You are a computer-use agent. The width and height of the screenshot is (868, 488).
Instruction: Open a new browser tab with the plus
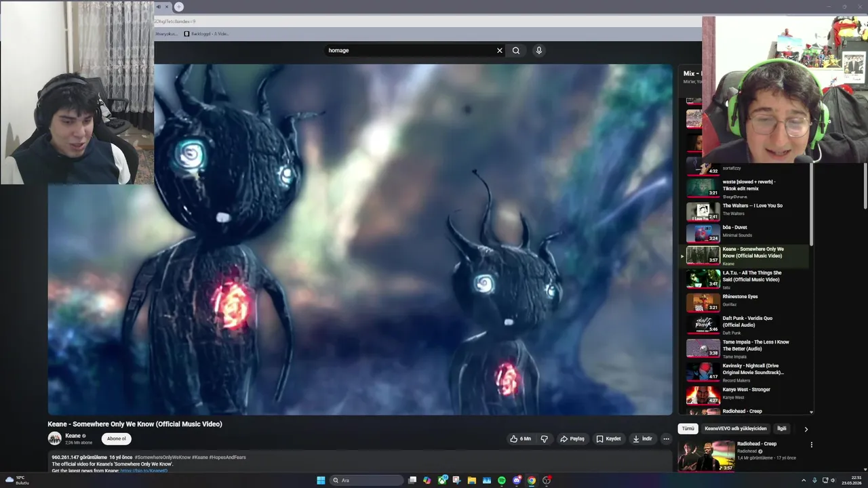click(x=178, y=7)
